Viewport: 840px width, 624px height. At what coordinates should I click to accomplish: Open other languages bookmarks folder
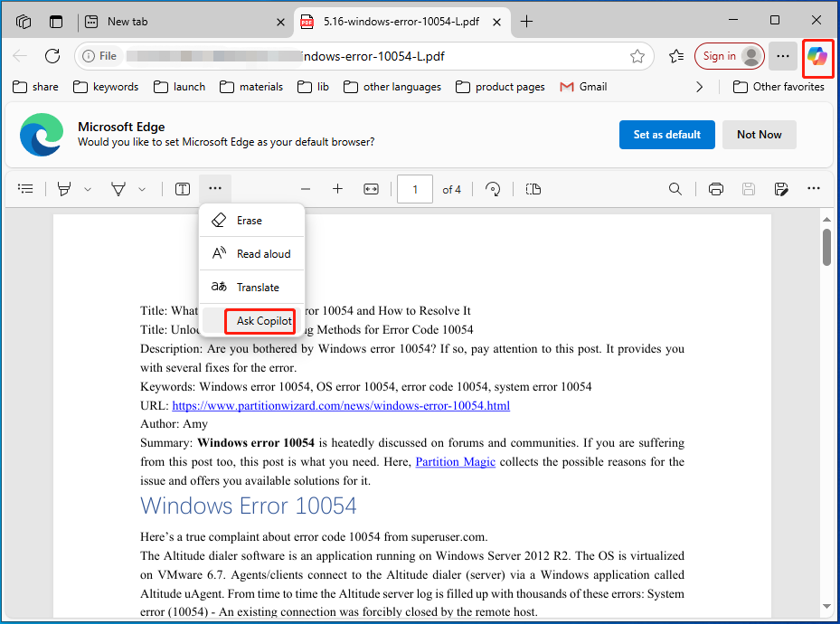coord(392,87)
